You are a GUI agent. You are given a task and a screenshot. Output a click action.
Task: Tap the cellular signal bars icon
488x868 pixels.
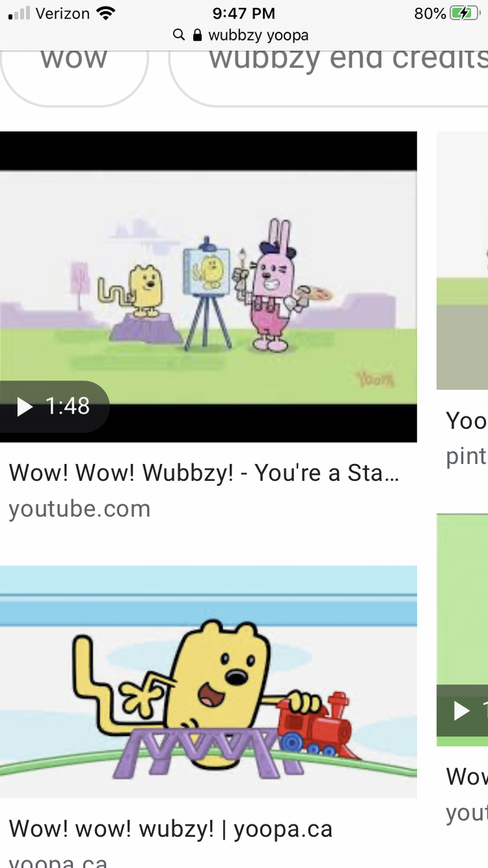(x=19, y=13)
